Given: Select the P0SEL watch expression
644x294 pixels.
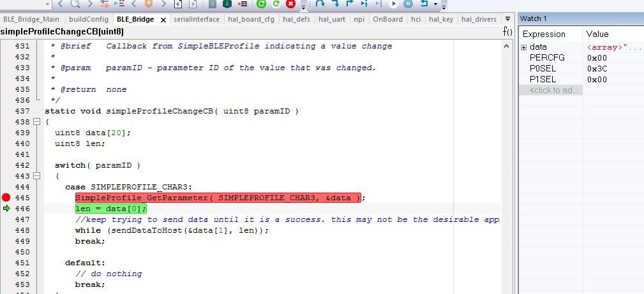Looking at the screenshot, I should (x=544, y=69).
